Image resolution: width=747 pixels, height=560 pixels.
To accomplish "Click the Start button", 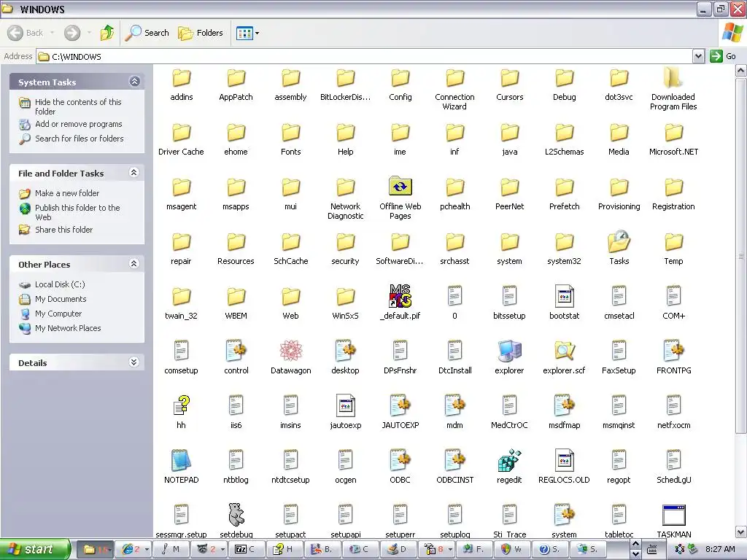I will tap(35, 550).
